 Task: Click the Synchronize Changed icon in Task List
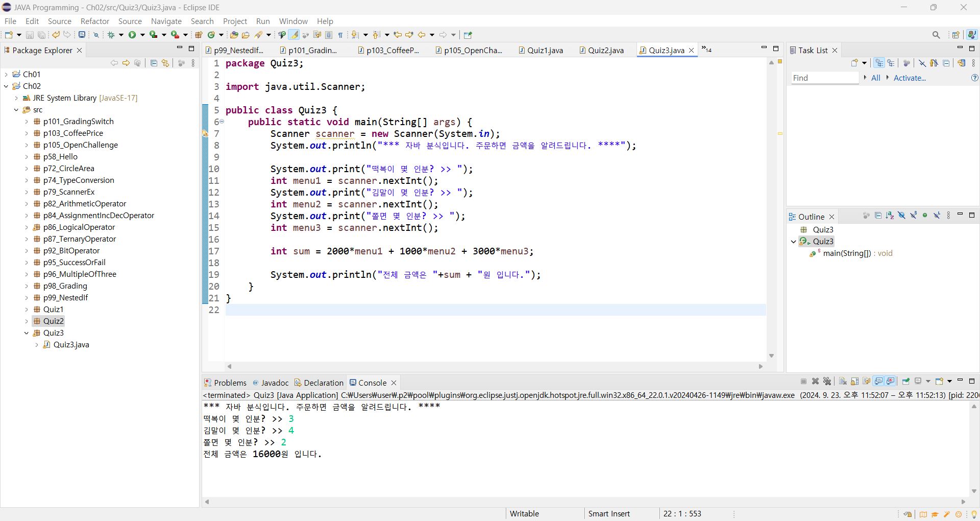pyautogui.click(x=962, y=63)
